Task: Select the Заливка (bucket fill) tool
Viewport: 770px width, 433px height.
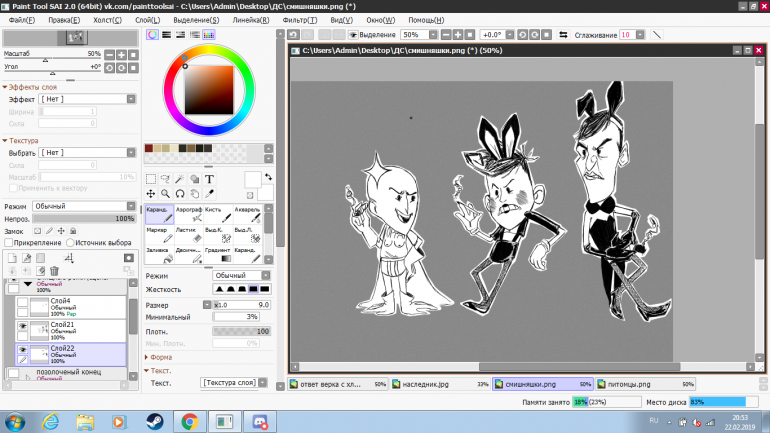Action: pos(159,254)
